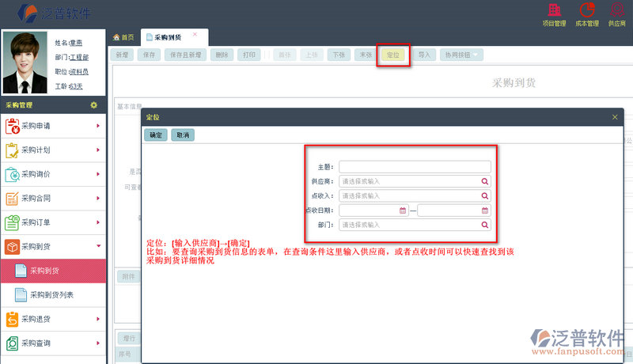The image size is (633, 364).
Task: Click the 点收日期 end date field
Action: click(454, 210)
